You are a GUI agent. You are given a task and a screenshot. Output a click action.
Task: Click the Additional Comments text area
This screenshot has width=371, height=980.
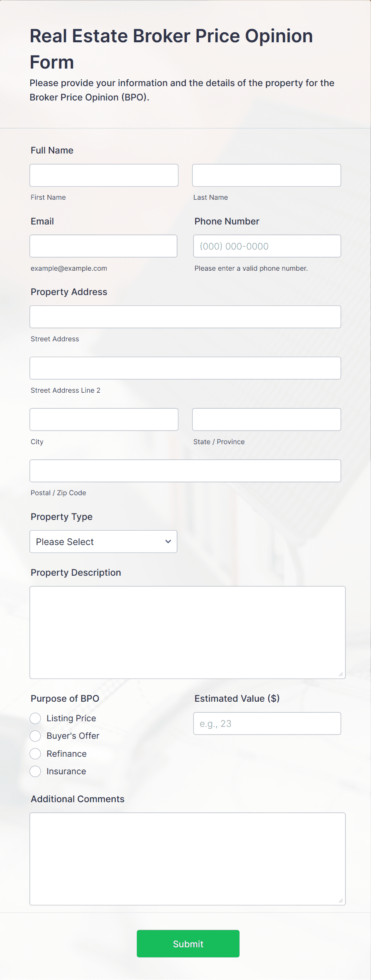coord(187,859)
